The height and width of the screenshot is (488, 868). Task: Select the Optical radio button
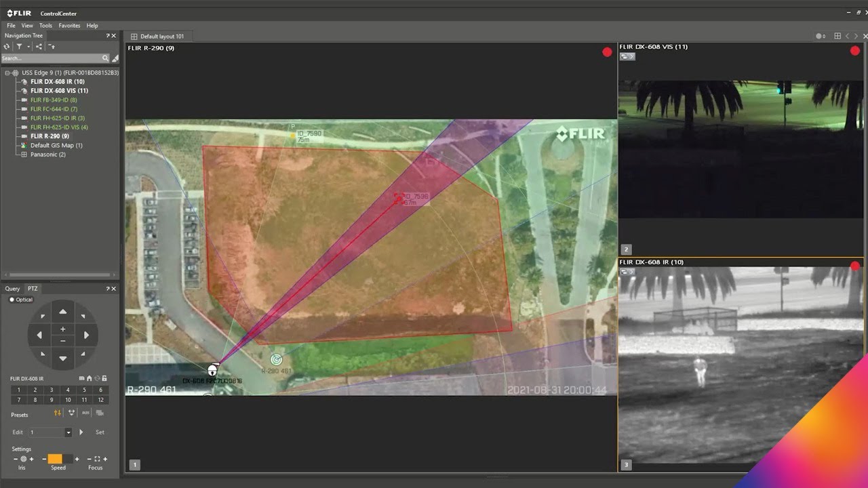pyautogui.click(x=12, y=300)
